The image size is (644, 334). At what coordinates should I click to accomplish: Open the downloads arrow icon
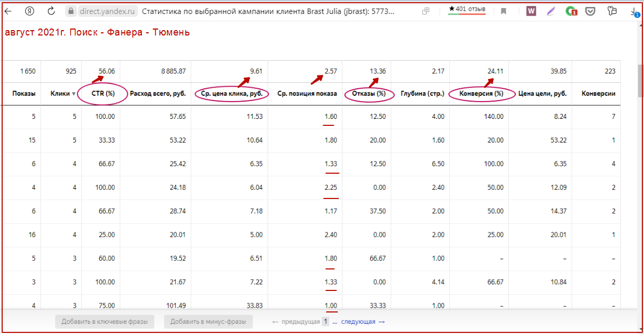coord(634,11)
